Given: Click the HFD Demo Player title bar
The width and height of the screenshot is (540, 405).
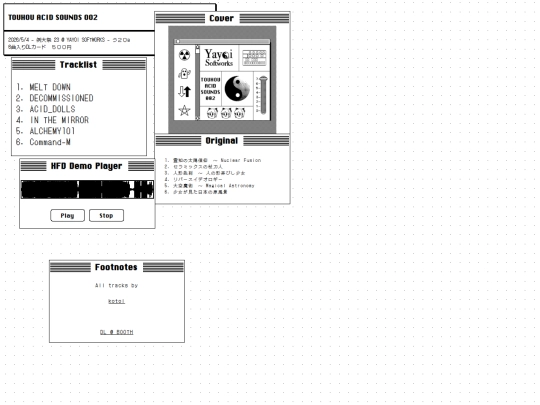Looking at the screenshot, I should pos(87,166).
